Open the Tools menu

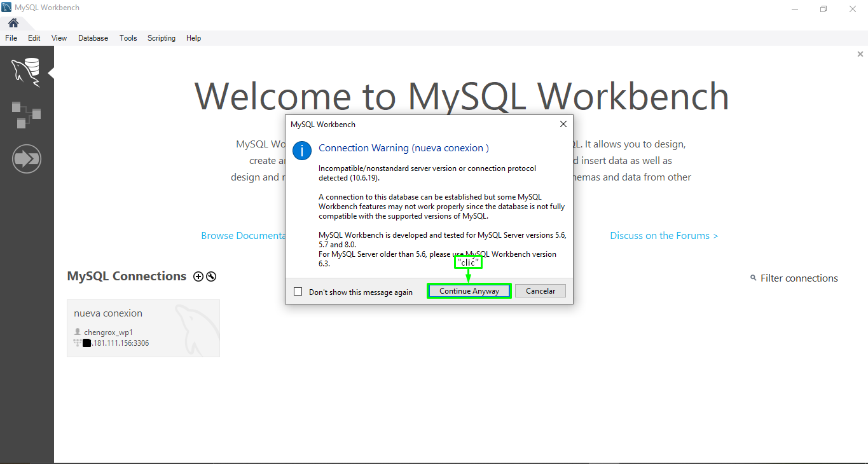coord(128,38)
